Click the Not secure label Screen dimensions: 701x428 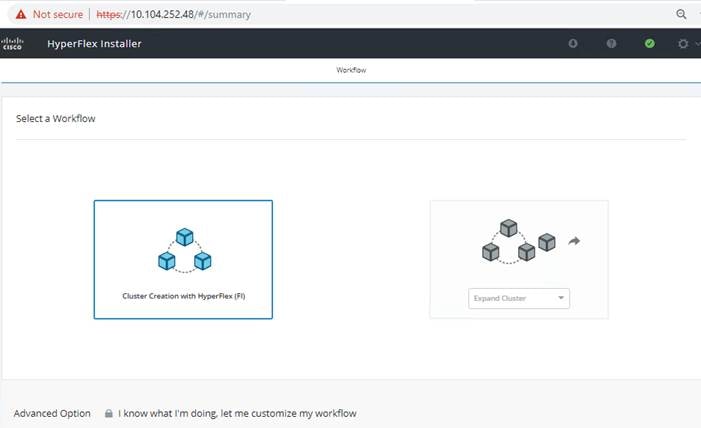coord(58,14)
